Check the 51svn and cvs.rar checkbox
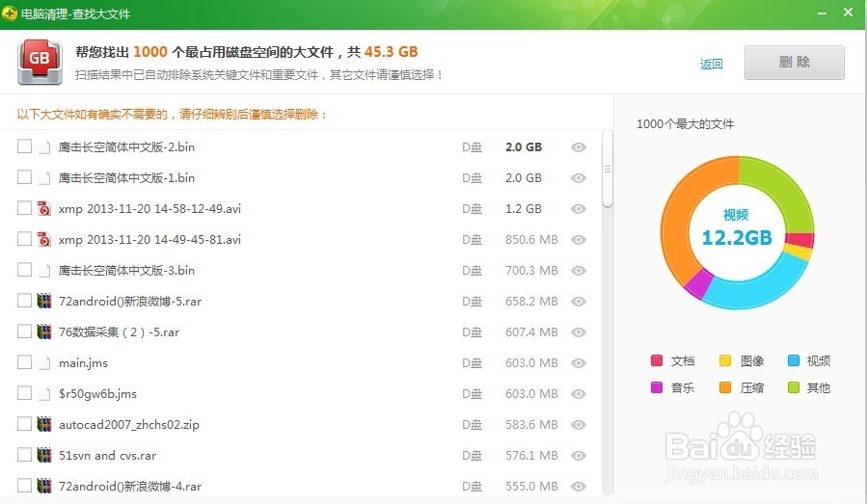867x504 pixels. [x=24, y=455]
